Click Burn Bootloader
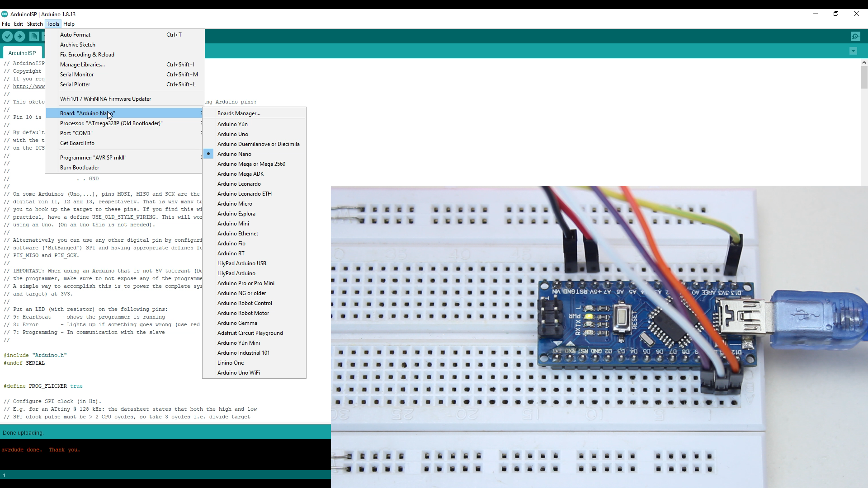Screen dimensions: 868x488 click(80, 168)
